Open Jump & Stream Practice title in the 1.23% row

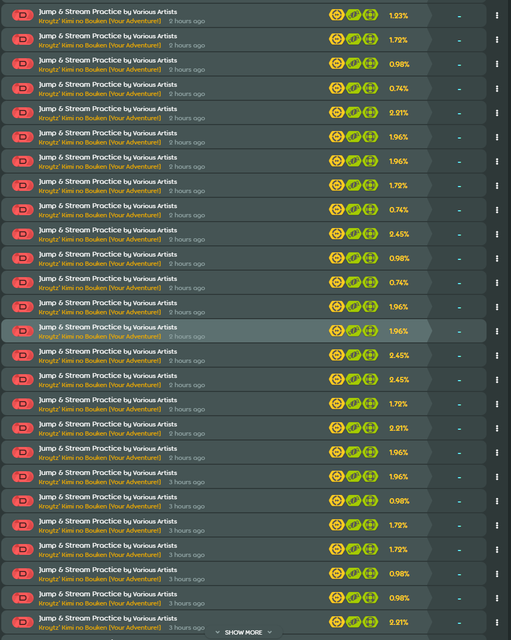pyautogui.click(x=108, y=12)
